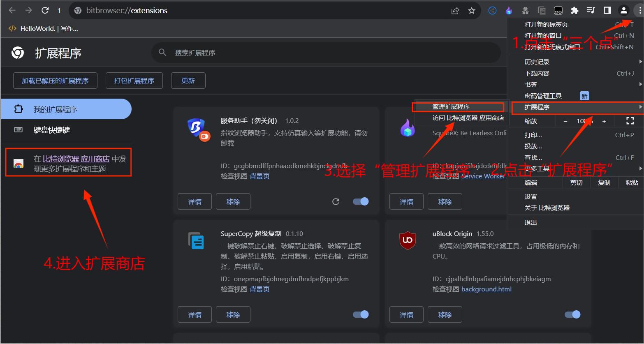
Task: Click the 服务助手 shield extension icon
Action: tap(198, 129)
